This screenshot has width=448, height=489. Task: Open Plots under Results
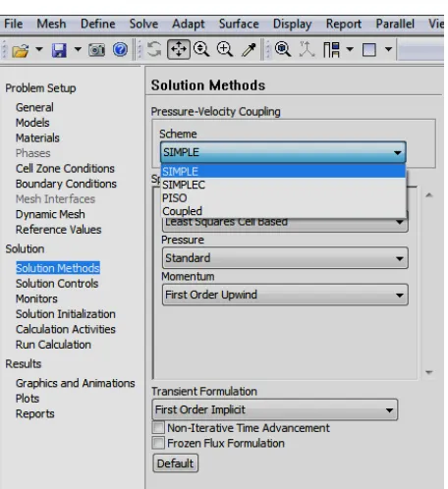[x=28, y=399]
